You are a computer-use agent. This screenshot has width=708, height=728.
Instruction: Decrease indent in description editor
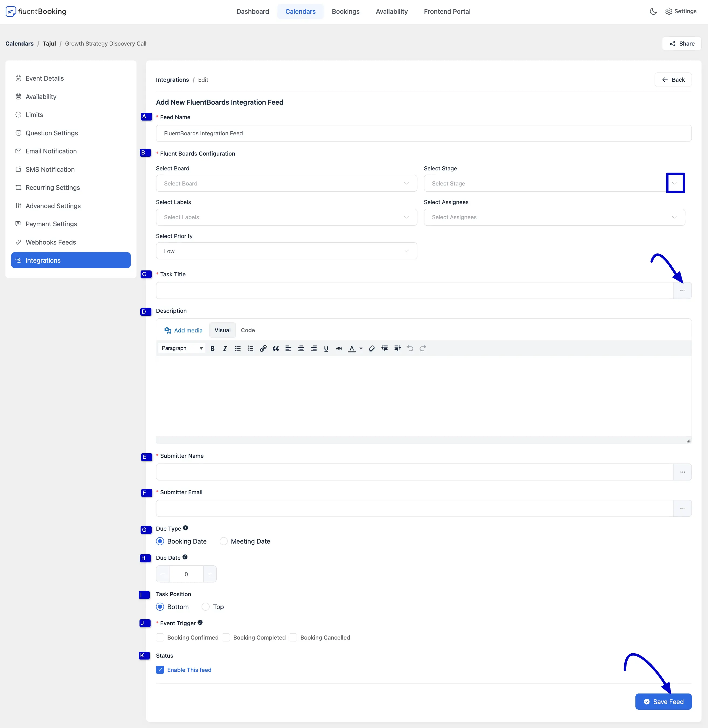point(384,348)
